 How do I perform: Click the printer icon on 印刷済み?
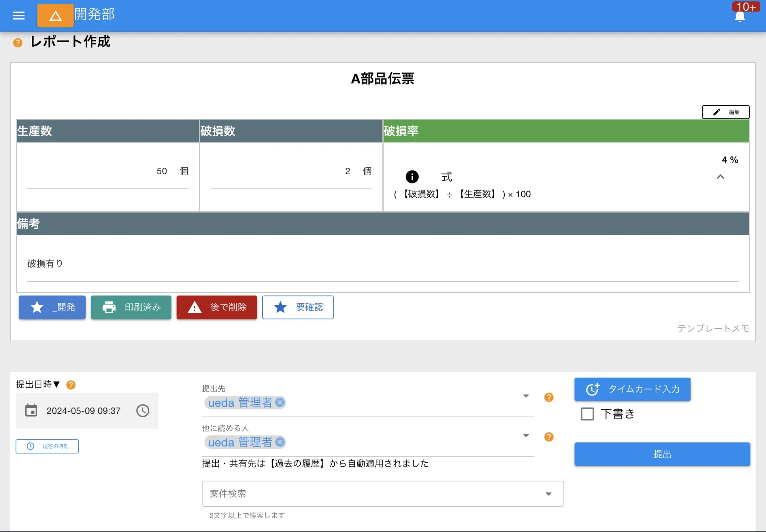(x=109, y=307)
